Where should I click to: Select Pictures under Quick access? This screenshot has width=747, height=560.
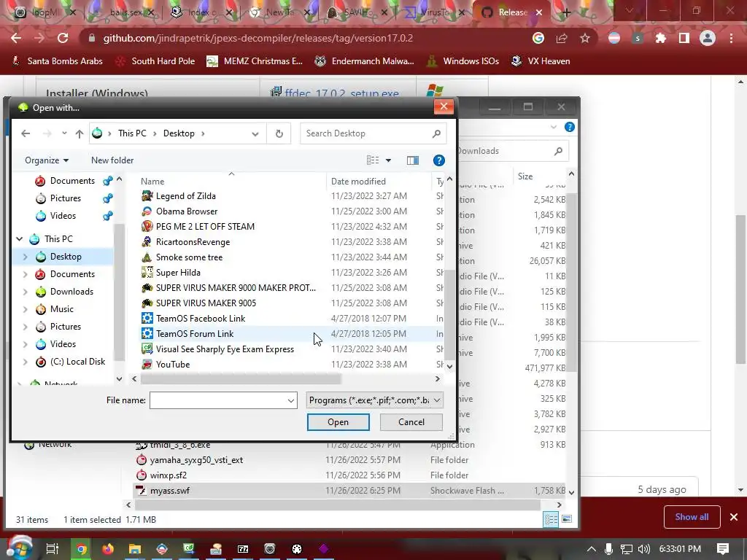pyautogui.click(x=66, y=198)
